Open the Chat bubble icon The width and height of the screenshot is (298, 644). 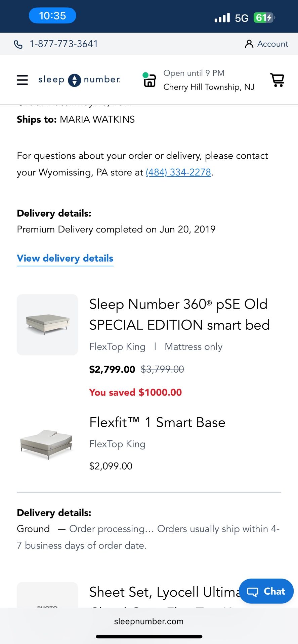[x=253, y=591]
